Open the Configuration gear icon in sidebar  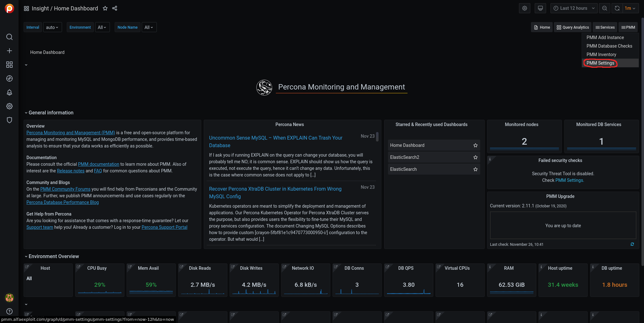click(9, 106)
